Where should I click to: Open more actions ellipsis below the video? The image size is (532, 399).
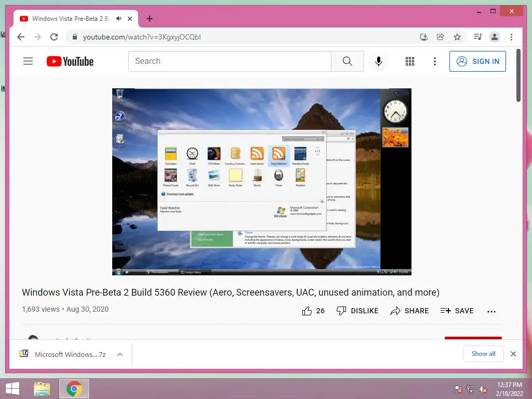[x=491, y=311]
